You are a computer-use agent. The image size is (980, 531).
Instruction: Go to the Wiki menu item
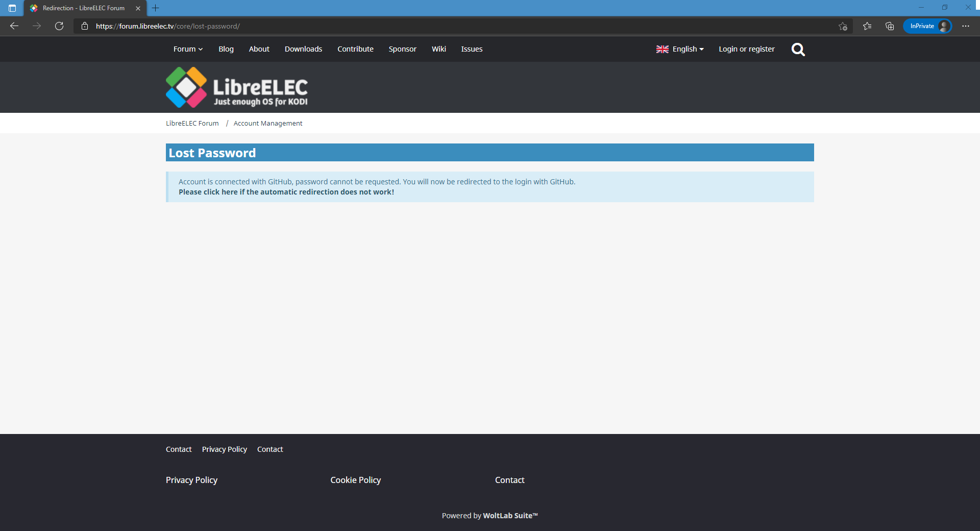pyautogui.click(x=438, y=49)
